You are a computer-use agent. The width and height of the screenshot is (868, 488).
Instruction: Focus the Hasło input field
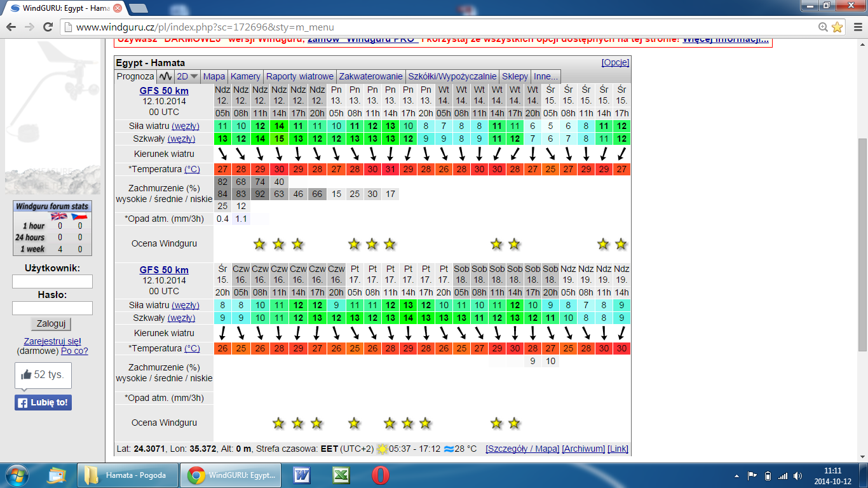(x=52, y=308)
